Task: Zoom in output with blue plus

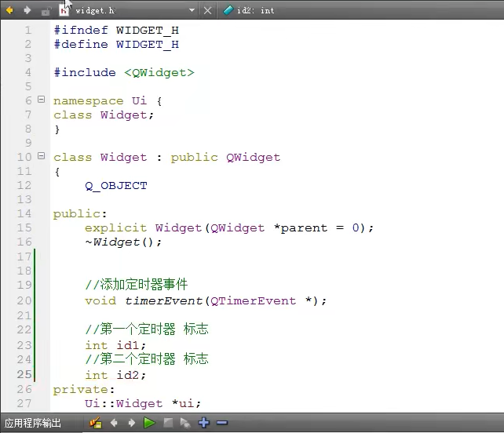Action: 204,423
